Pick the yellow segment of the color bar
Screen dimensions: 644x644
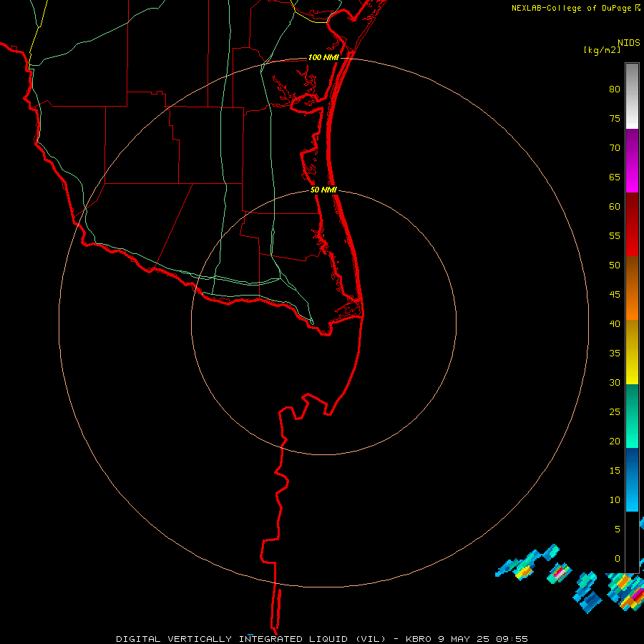632,352
